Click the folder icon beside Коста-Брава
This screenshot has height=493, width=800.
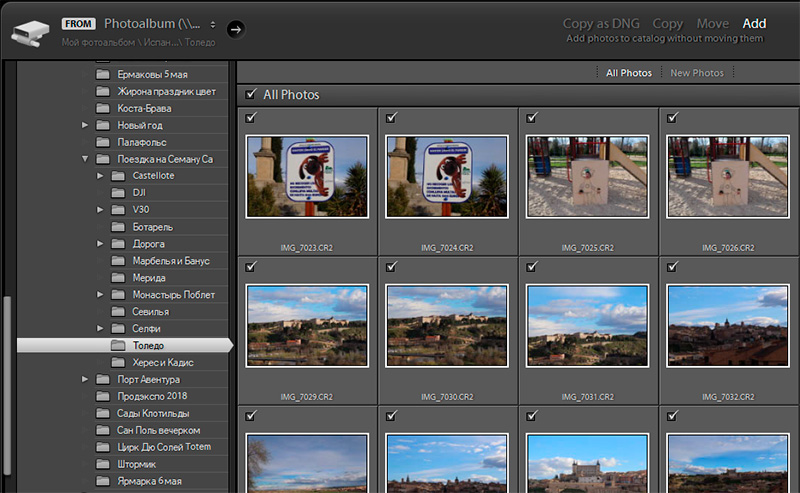click(103, 108)
